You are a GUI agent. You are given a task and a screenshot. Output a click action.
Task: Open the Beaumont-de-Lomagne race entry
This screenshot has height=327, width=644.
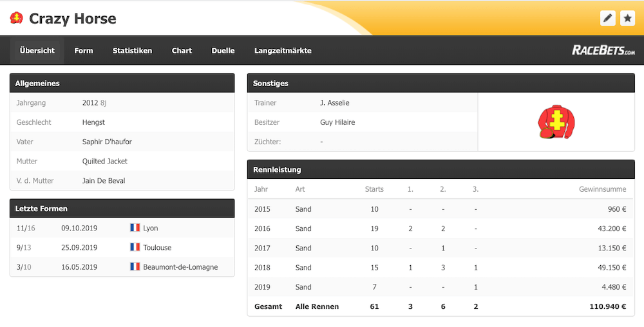(122, 266)
